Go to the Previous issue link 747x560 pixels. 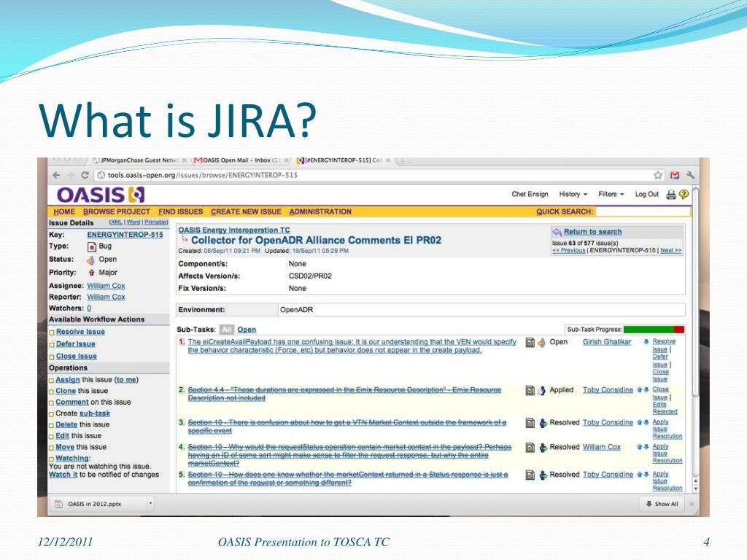569,251
